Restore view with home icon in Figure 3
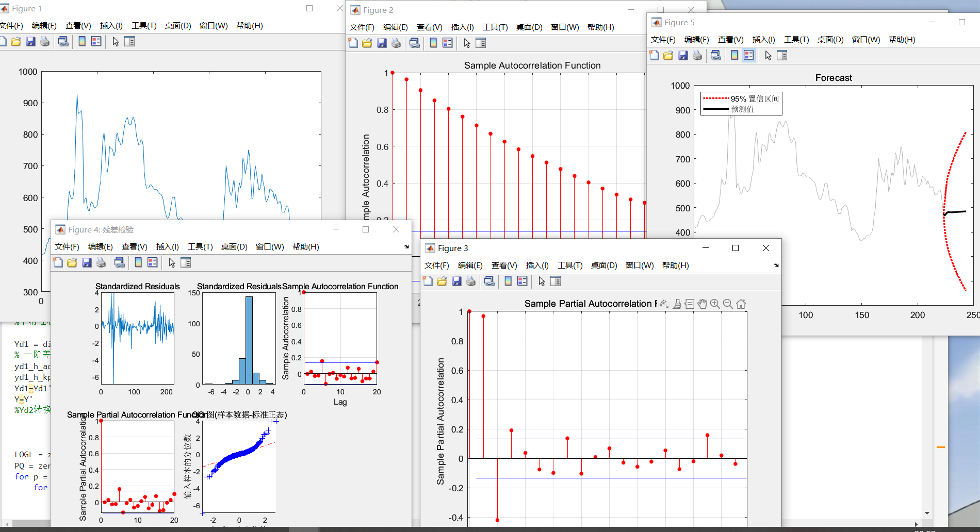Viewport: 980px width, 532px height. [741, 304]
